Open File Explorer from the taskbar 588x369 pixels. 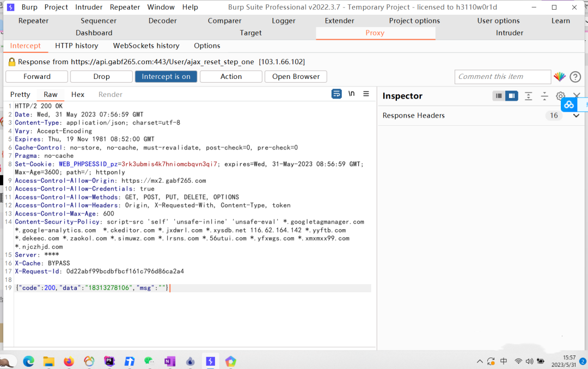pos(48,361)
